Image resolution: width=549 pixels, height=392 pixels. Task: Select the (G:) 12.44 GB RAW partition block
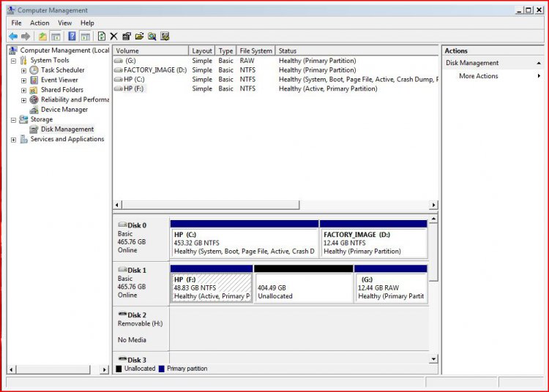[x=391, y=284]
